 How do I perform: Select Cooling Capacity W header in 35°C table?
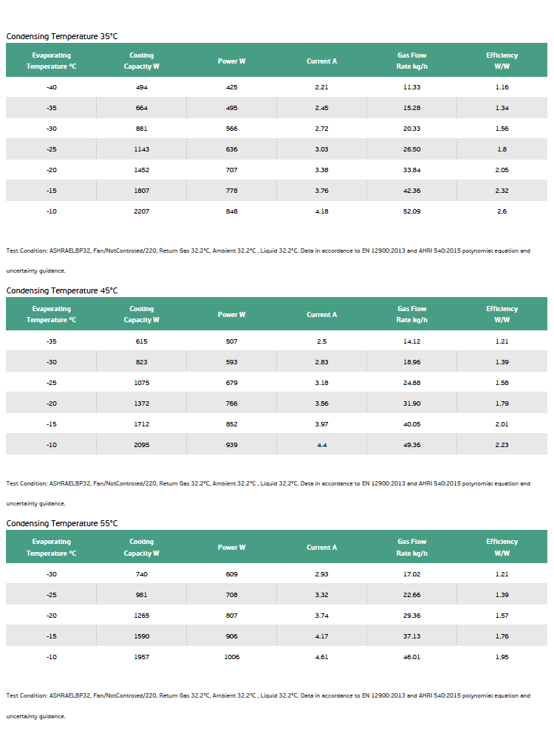click(x=141, y=61)
